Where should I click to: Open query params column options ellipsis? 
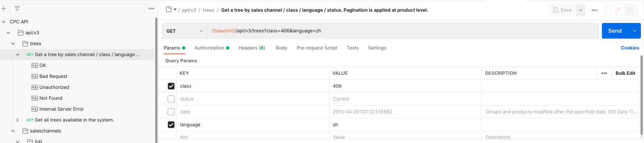tap(604, 73)
